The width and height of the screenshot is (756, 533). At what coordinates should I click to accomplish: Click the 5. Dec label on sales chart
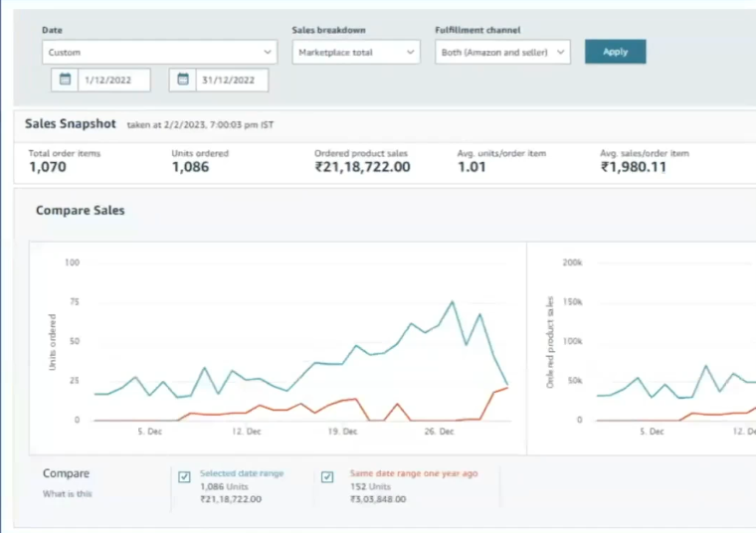tap(652, 432)
